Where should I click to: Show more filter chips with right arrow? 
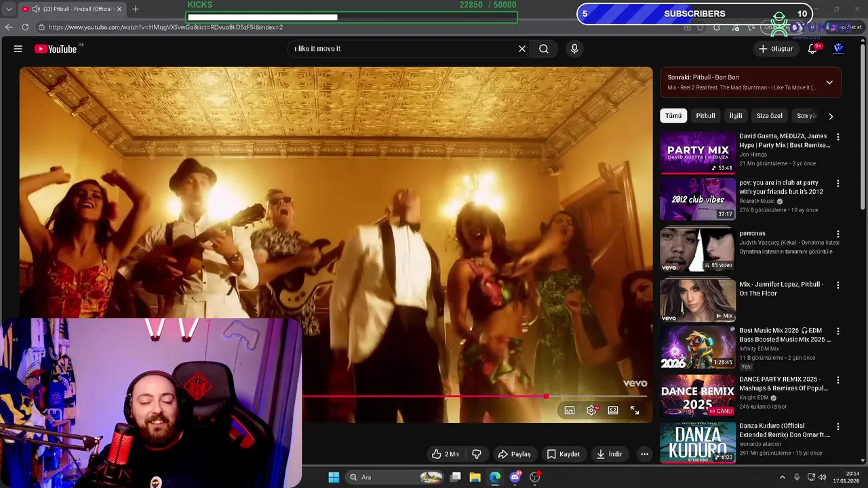(831, 116)
